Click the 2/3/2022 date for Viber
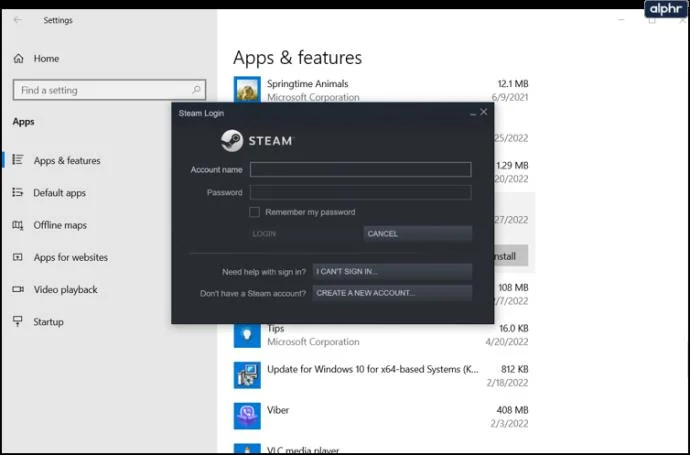690x455 pixels. click(510, 424)
